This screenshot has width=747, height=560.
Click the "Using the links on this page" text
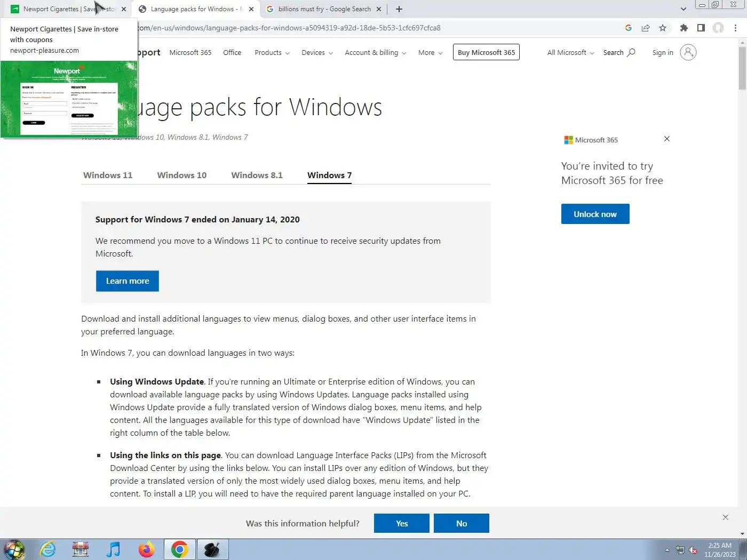[x=165, y=455]
